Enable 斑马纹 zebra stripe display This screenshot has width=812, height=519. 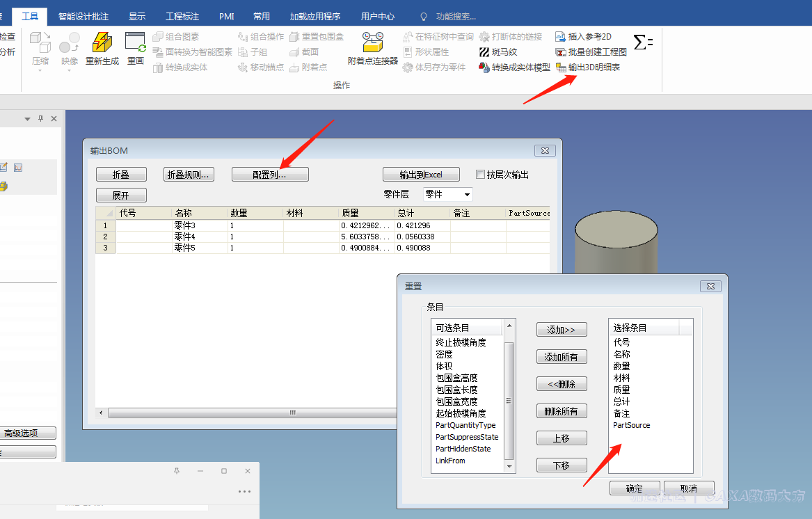click(x=498, y=52)
